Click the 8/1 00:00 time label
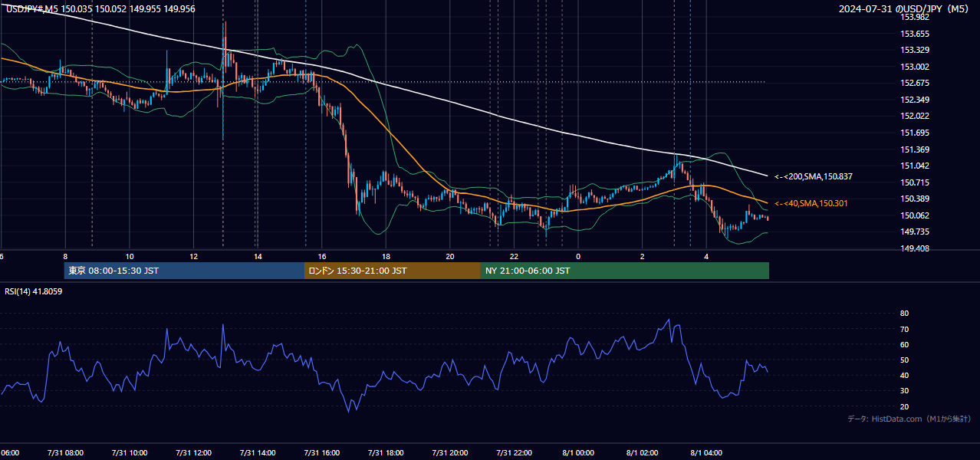The height and width of the screenshot is (460, 980). click(x=578, y=452)
